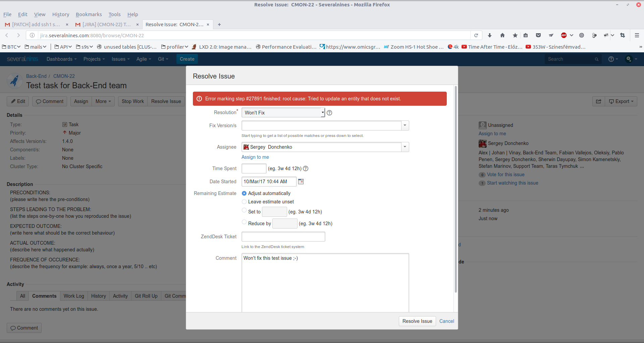Open the Export dropdown
The width and height of the screenshot is (644, 343).
click(621, 101)
